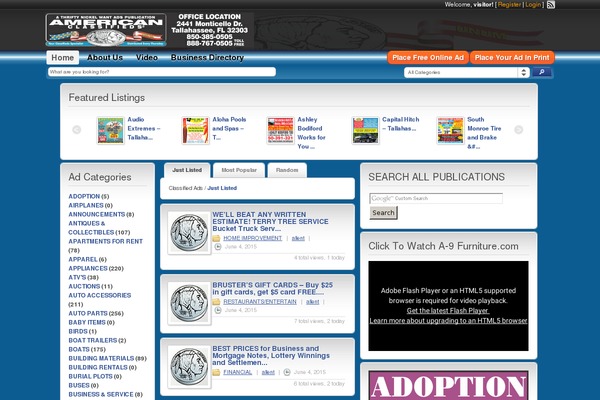Open ANTIQUES & COLLECTIBLES category
Screen dimensions: 600x400
(91, 228)
